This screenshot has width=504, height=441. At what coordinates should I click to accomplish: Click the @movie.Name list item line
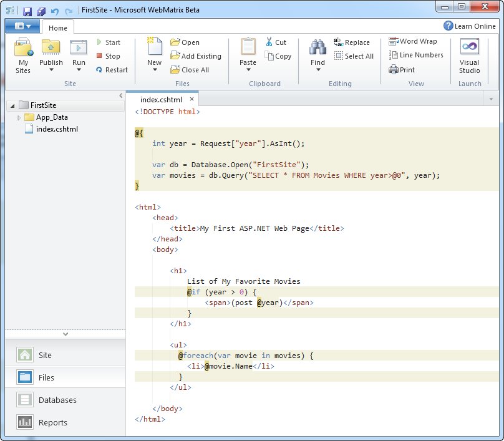(x=230, y=366)
